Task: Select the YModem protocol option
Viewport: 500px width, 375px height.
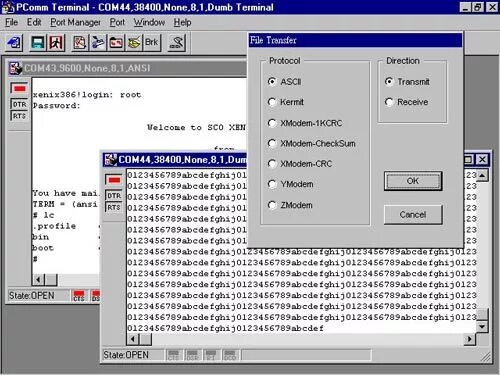Action: click(x=291, y=184)
